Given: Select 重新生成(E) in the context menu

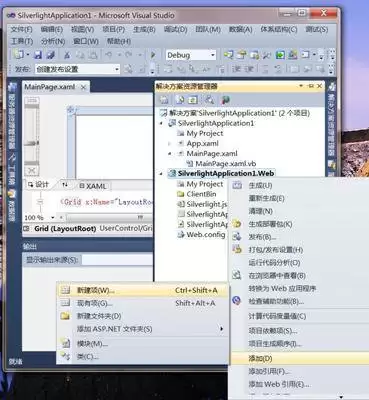Looking at the screenshot, I should pyautogui.click(x=266, y=198).
